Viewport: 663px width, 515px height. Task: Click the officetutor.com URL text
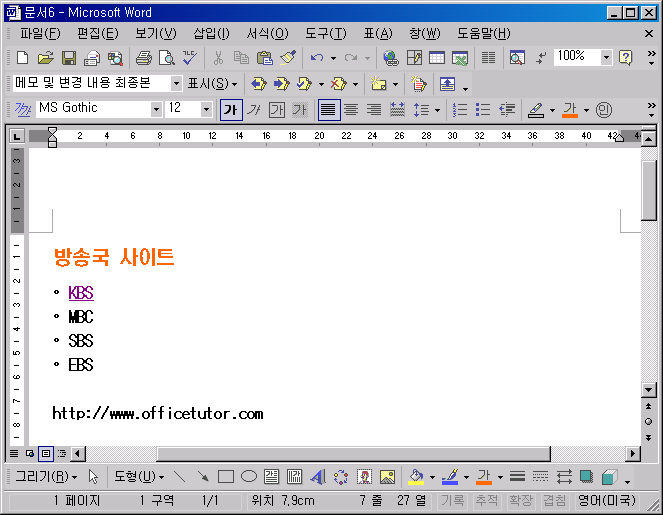pos(157,413)
